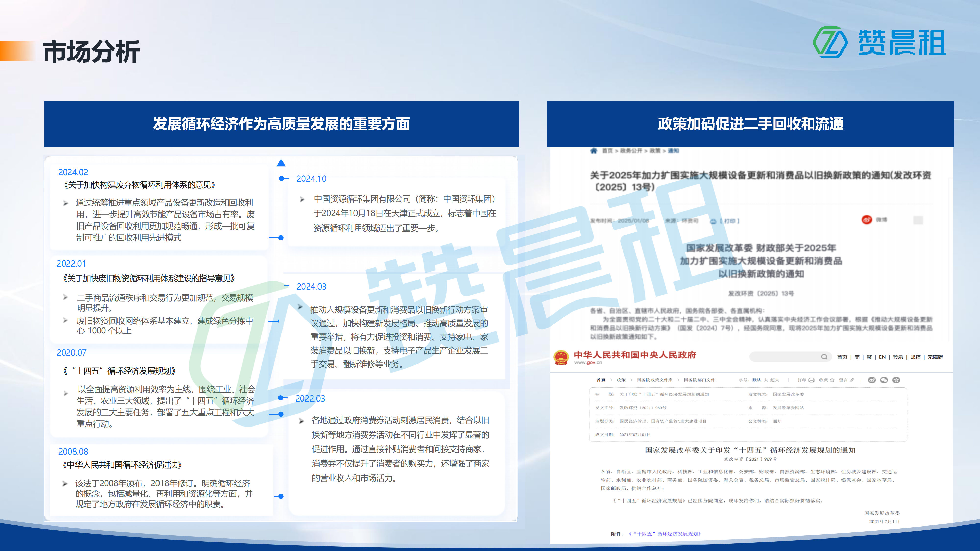Image resolution: width=980 pixels, height=551 pixels.
Task: Click the red Weibo share icon
Action: [x=867, y=220]
